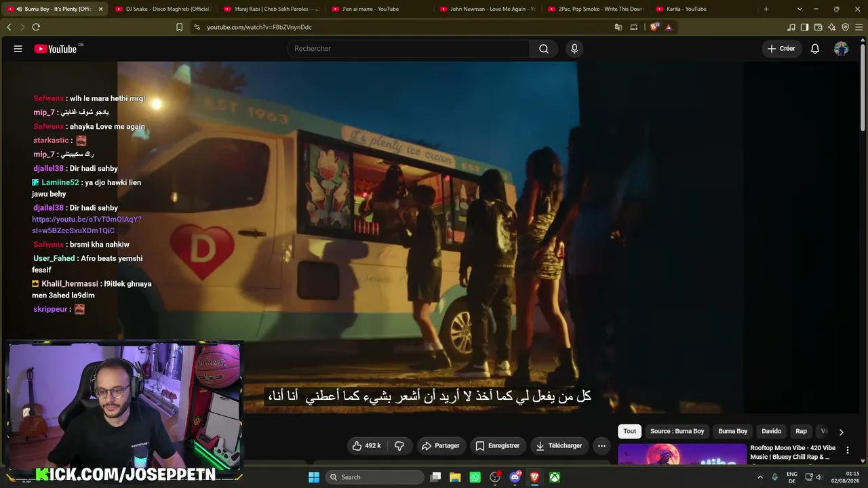Switch to DJ Snake - Disco Maghreb tab
Viewport: 868px width, 488px height.
coord(163,9)
